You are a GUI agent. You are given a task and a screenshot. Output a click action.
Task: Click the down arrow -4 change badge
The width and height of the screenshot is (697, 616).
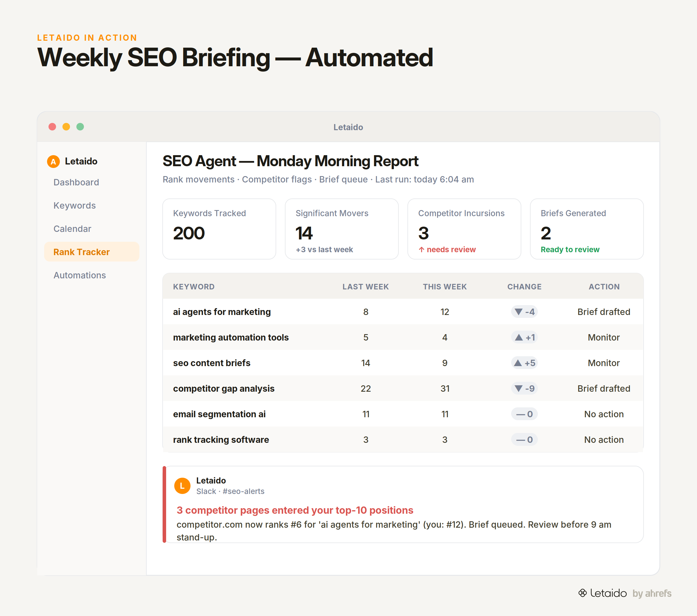524,312
